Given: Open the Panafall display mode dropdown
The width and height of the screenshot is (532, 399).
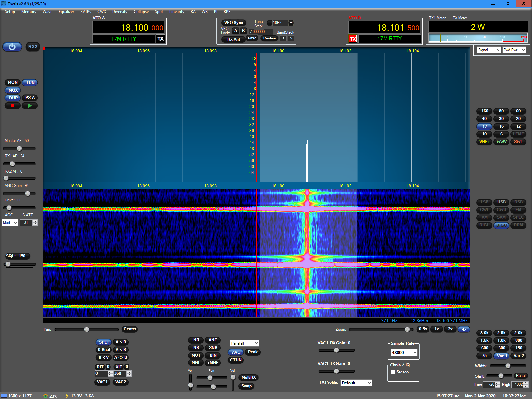Looking at the screenshot, I should 244,343.
